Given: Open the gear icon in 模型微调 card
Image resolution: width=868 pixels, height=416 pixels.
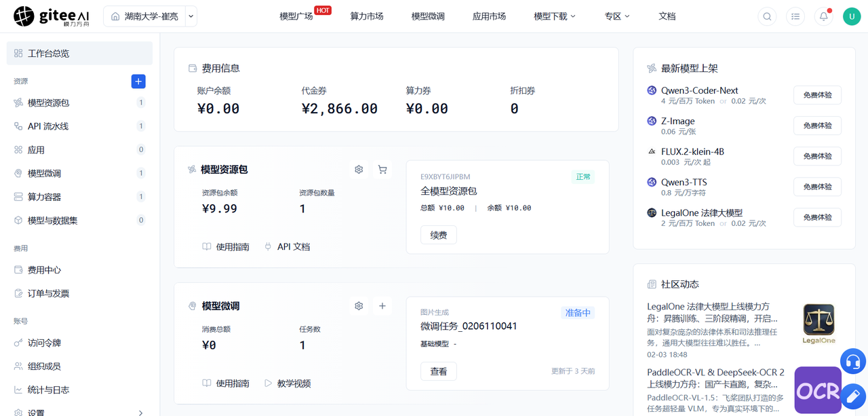Looking at the screenshot, I should point(359,306).
